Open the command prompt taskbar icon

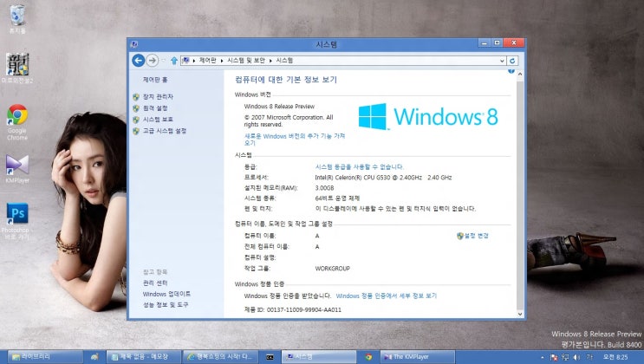click(x=270, y=357)
